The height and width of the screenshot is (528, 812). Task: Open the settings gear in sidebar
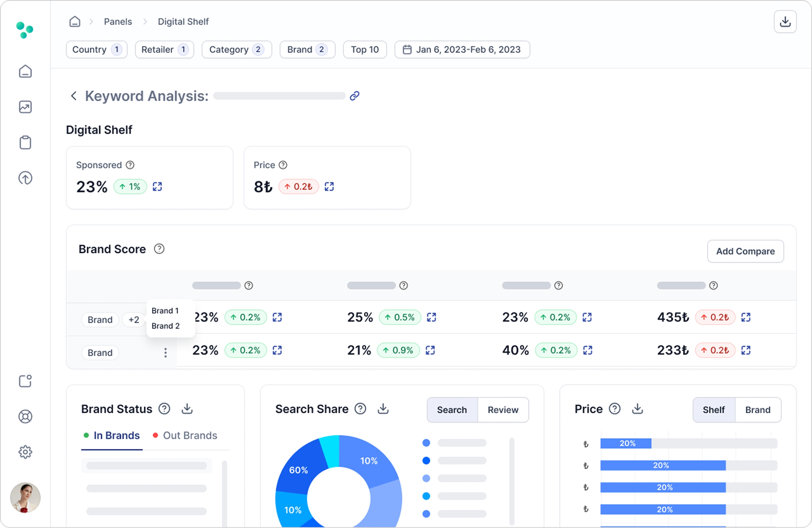[25, 452]
